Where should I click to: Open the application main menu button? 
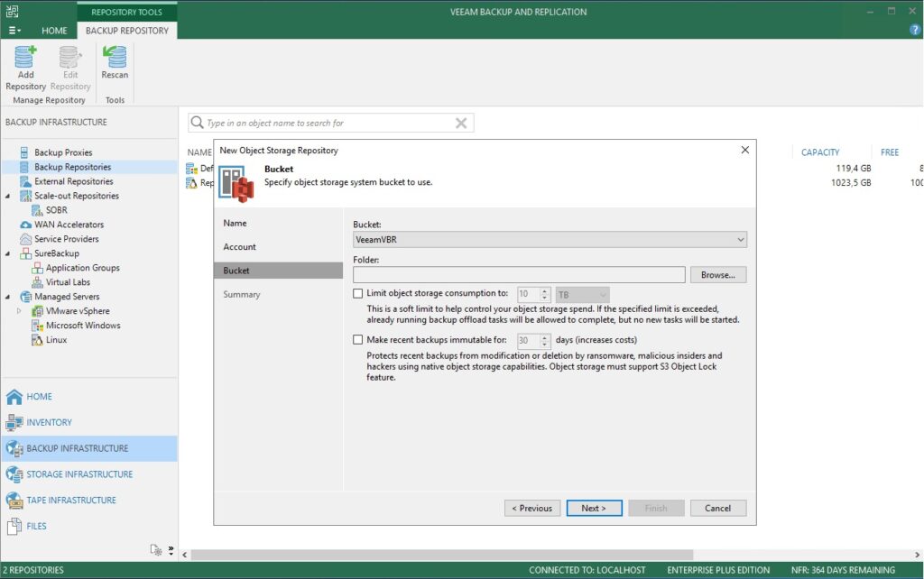pyautogui.click(x=14, y=31)
